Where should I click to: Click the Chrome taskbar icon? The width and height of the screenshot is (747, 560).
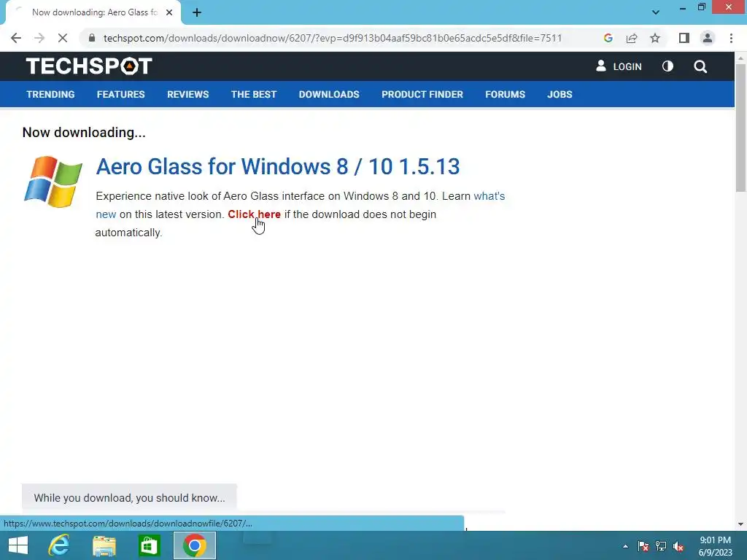pos(194,545)
